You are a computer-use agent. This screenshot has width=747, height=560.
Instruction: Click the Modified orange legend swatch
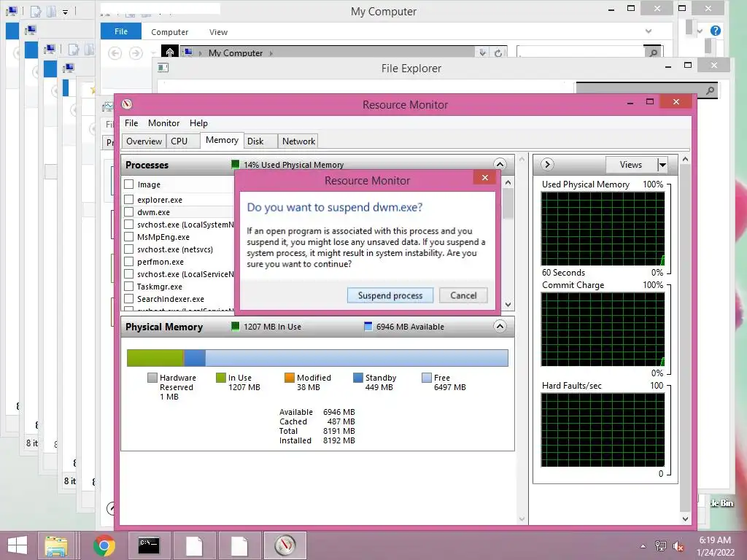(289, 378)
